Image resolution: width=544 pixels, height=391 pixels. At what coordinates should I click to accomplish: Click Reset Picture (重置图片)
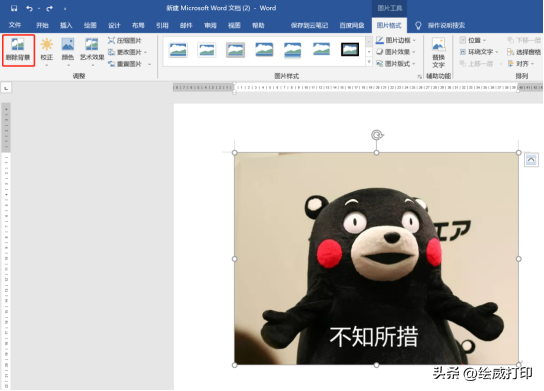click(125, 64)
